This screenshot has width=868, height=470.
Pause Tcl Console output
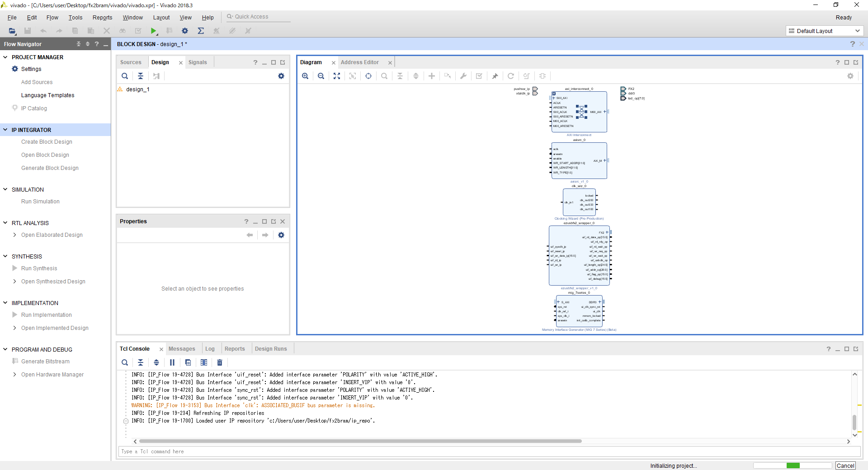pos(172,362)
